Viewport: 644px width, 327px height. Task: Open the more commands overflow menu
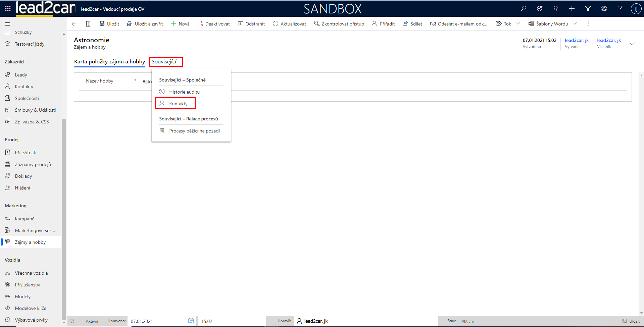pos(589,24)
